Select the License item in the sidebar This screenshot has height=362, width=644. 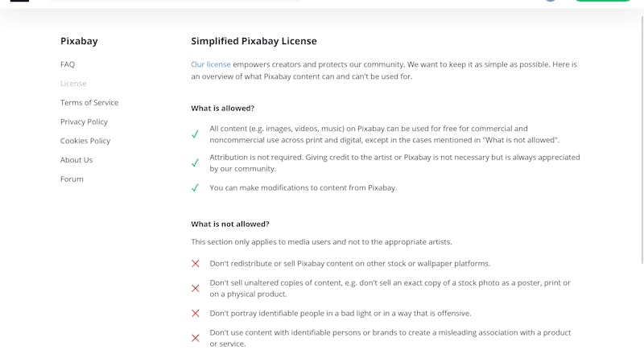[73, 84]
